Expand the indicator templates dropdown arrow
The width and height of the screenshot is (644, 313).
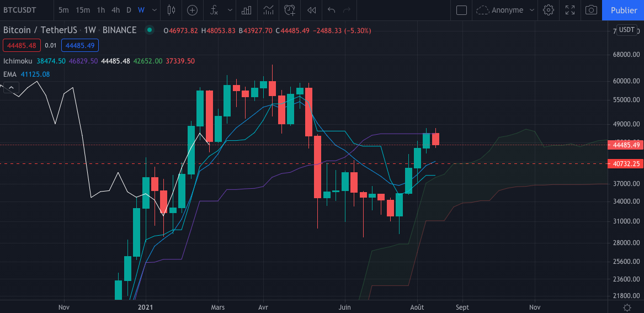click(x=230, y=10)
